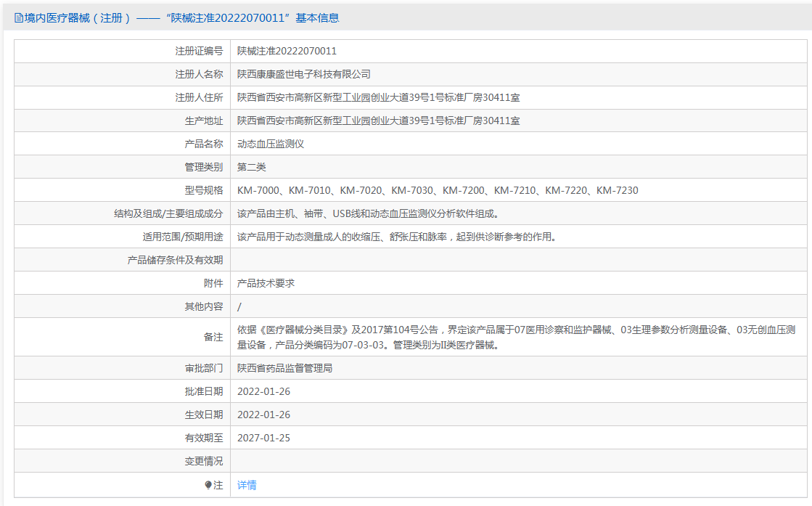Select approval department 陕西省药品监督管理局
The image size is (812, 506).
285,368
